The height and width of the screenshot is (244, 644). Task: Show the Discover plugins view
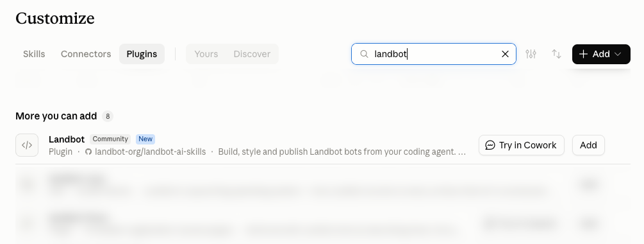[252, 54]
